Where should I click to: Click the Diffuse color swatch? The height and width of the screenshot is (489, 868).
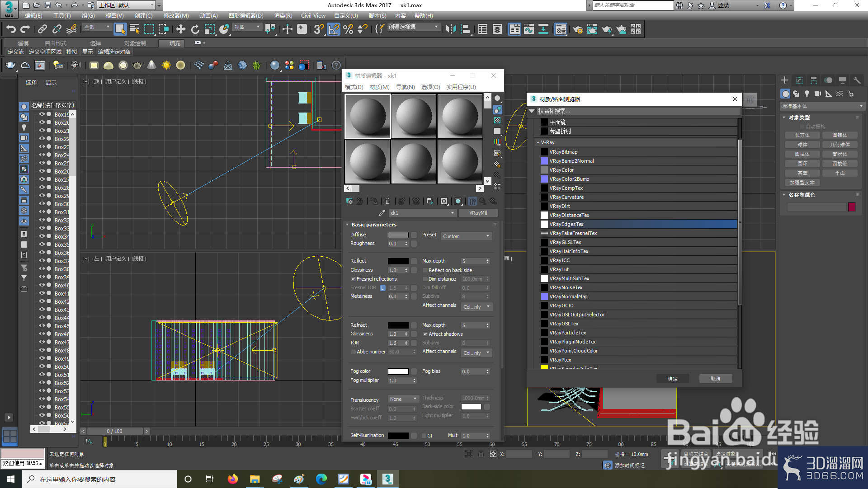tap(398, 235)
